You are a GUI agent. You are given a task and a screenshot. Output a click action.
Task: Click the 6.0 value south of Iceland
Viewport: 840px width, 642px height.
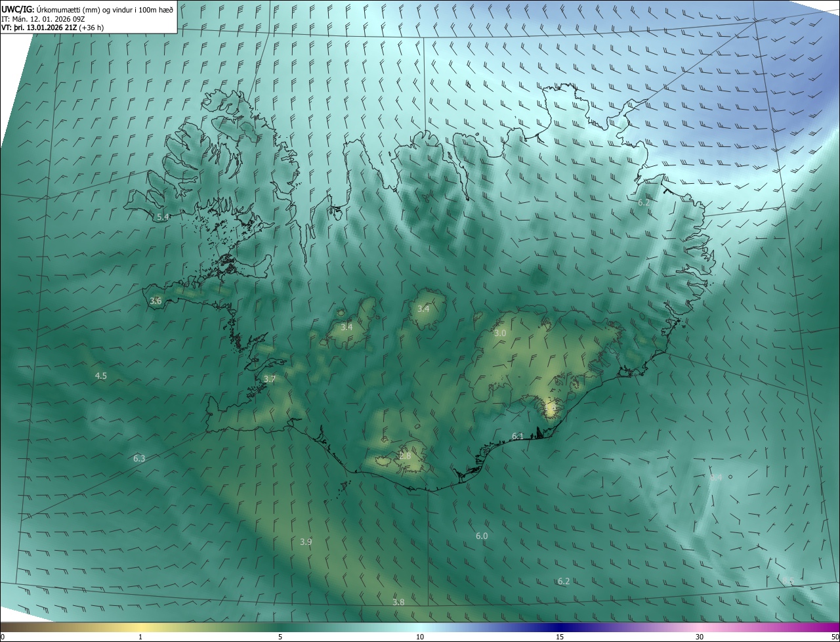coord(481,536)
